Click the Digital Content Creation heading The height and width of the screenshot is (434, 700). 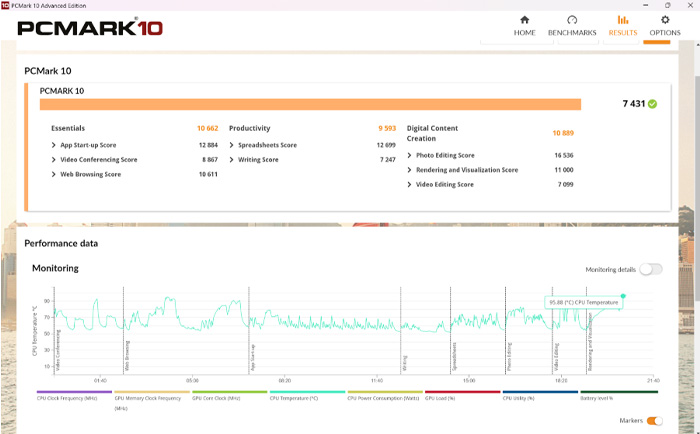pyautogui.click(x=432, y=134)
